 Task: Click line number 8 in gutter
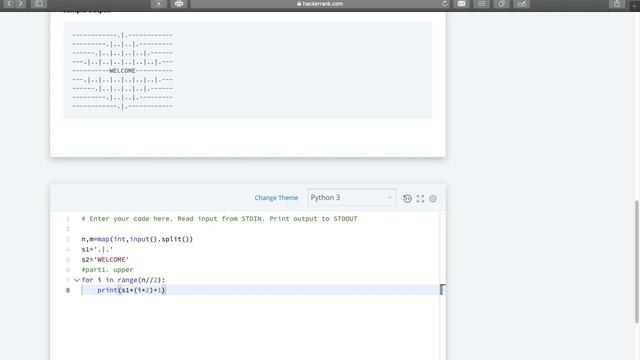point(68,290)
